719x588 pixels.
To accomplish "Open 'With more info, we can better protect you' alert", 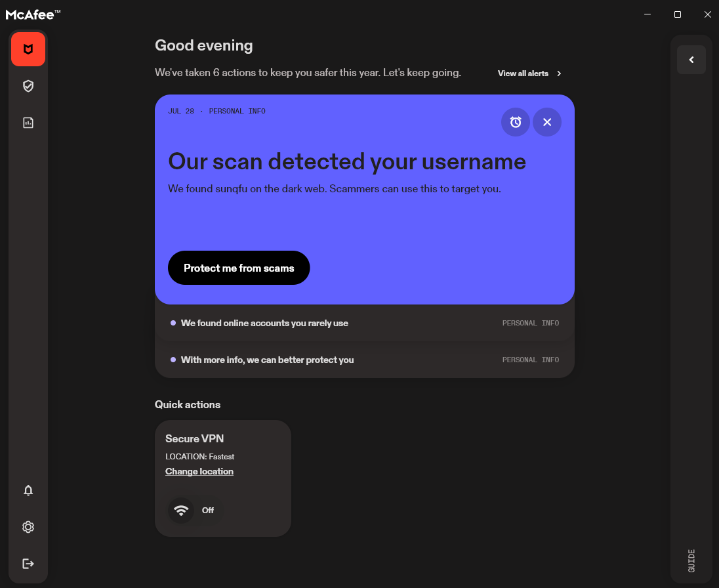I will coord(365,360).
